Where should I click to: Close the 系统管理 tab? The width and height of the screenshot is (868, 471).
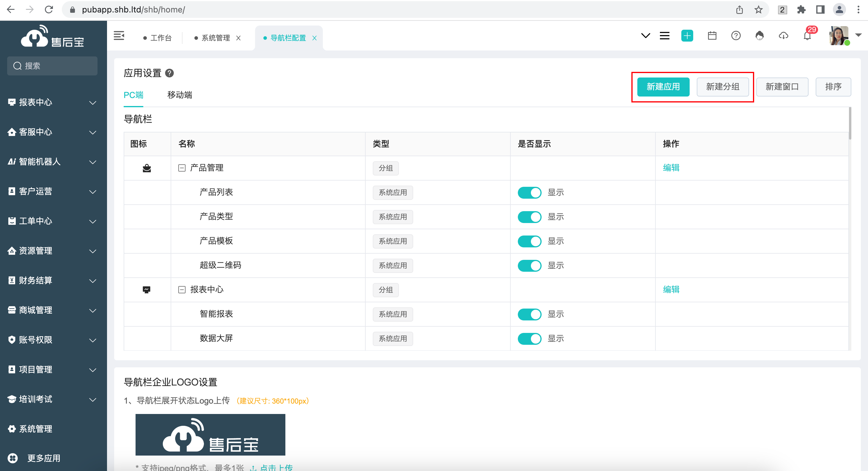click(238, 38)
